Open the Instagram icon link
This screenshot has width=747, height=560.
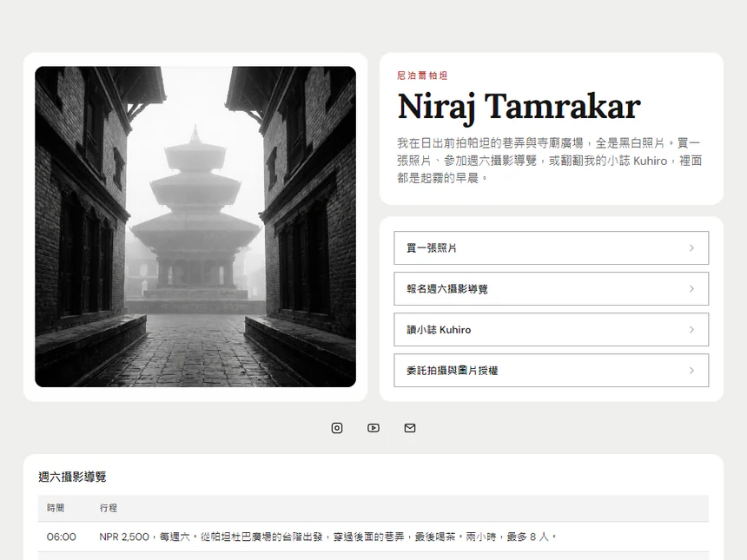[x=337, y=428]
